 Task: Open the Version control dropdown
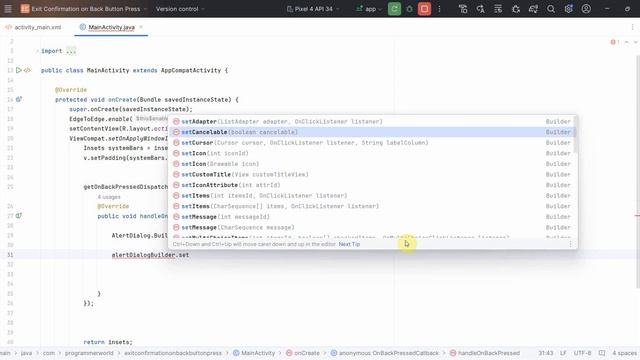coord(180,9)
